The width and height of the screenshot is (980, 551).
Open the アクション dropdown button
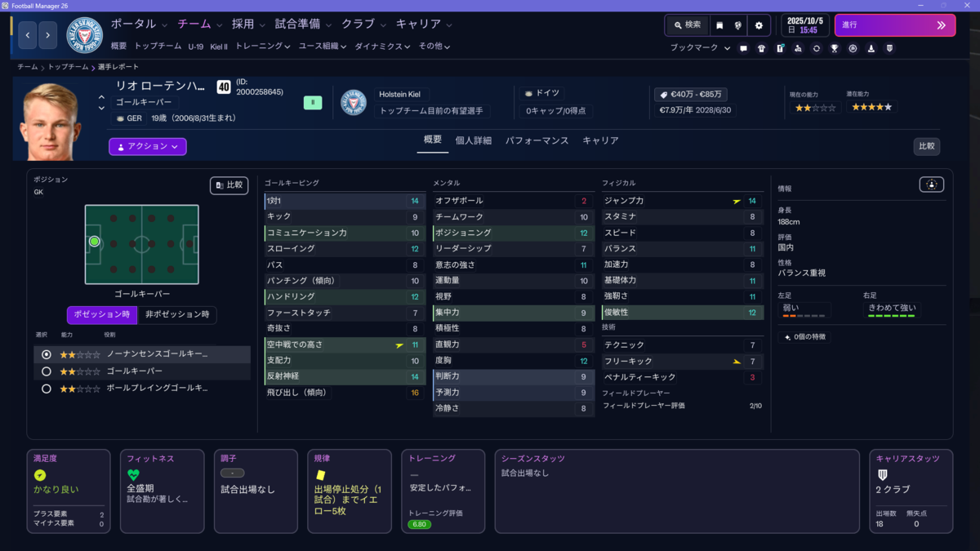(148, 146)
